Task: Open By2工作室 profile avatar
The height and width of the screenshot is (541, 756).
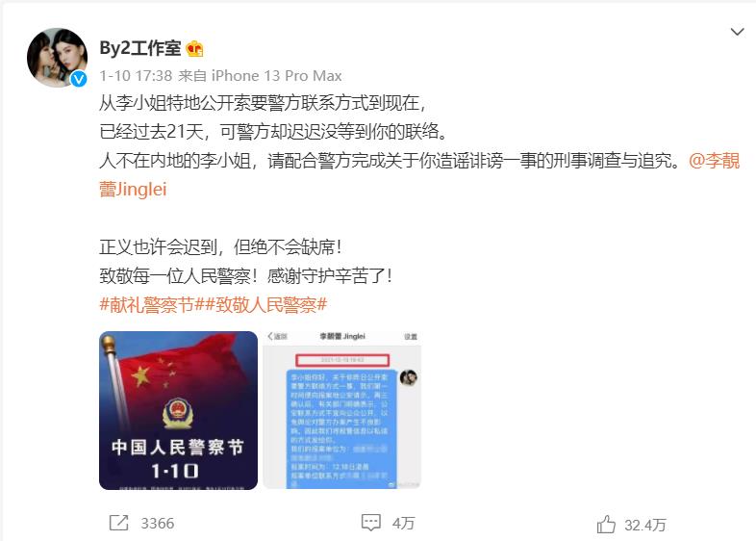Action: pos(57,58)
